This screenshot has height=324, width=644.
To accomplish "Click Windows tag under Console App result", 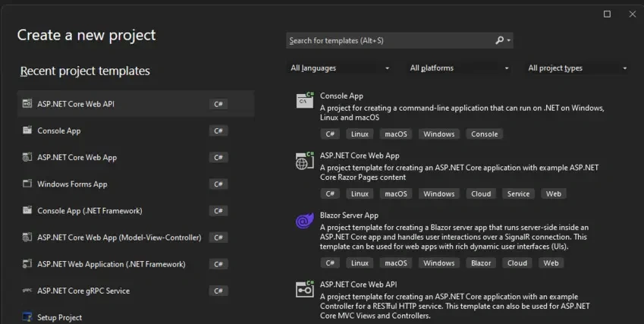I will click(438, 134).
